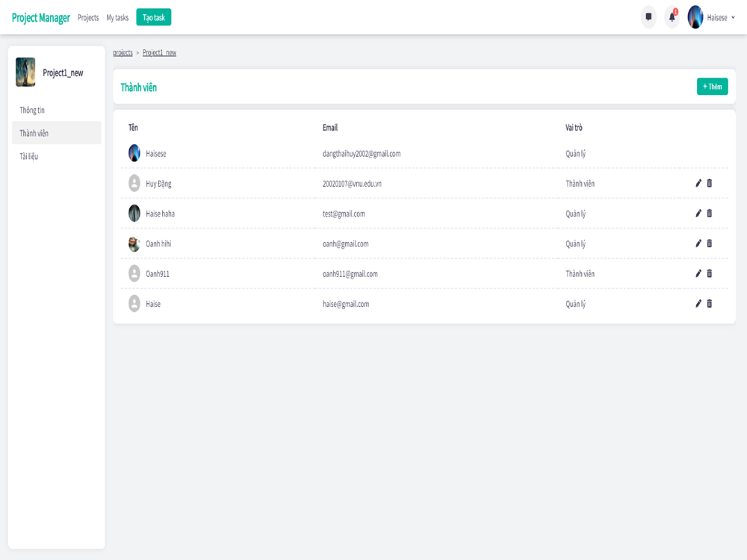The image size is (747, 560).
Task: Click the Vai trò column header
Action: (x=574, y=127)
